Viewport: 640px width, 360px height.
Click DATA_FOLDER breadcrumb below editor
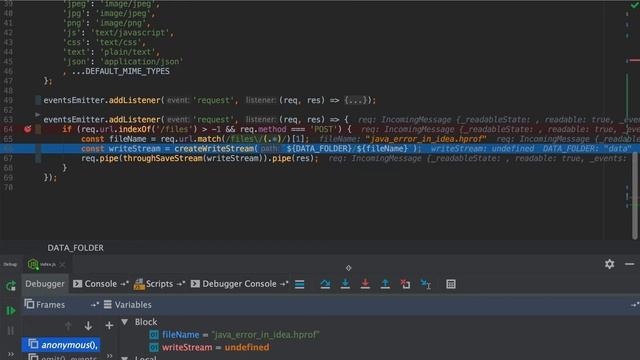pos(76,248)
